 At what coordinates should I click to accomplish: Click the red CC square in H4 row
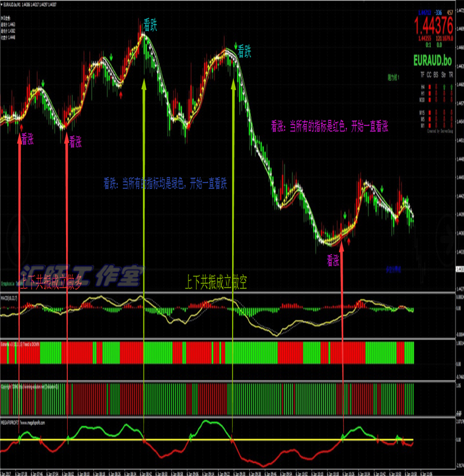click(x=430, y=87)
